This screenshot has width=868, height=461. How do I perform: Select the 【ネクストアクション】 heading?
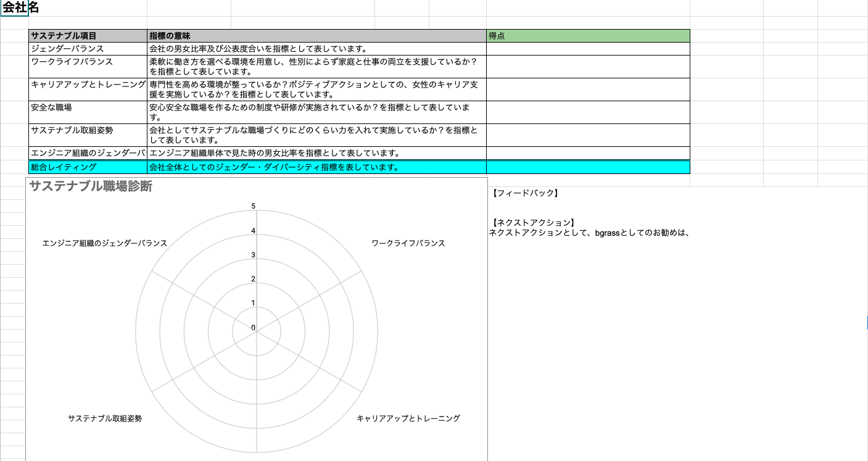pyautogui.click(x=534, y=223)
